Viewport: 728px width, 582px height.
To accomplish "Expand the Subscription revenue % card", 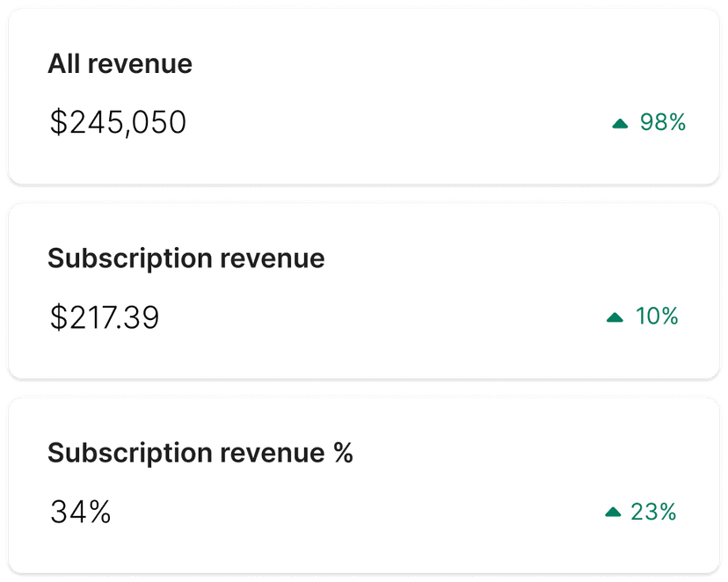I will coord(364,482).
